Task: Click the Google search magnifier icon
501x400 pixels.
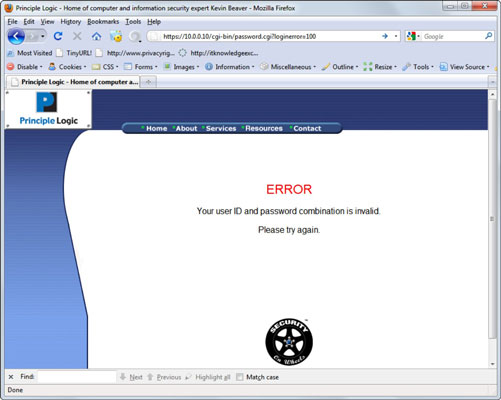Action: point(488,36)
